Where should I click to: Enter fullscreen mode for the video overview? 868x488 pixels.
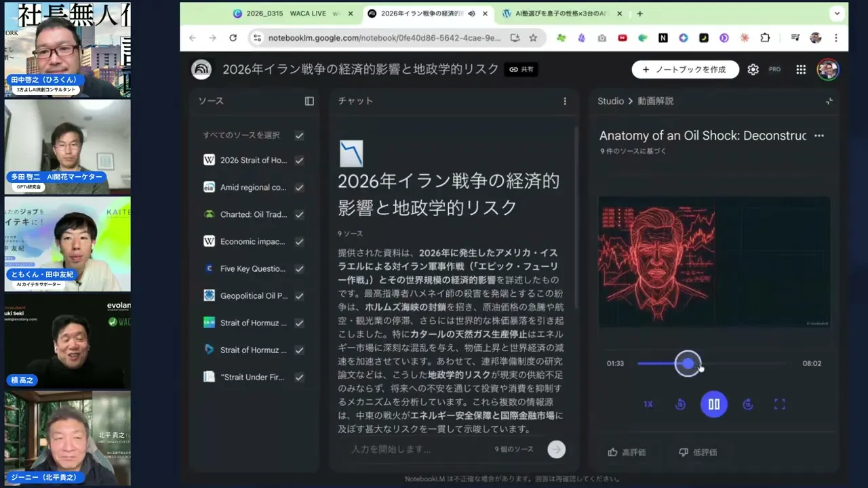pyautogui.click(x=779, y=404)
